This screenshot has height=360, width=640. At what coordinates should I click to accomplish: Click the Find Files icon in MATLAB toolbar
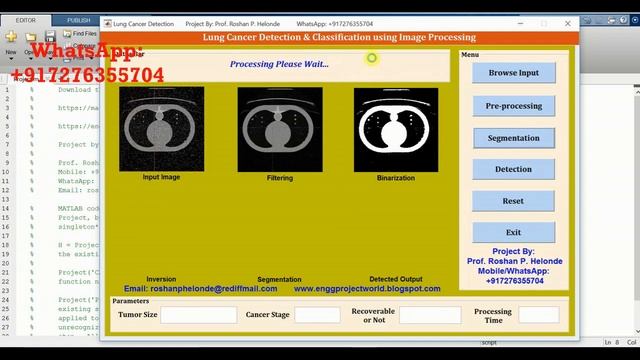click(x=67, y=33)
